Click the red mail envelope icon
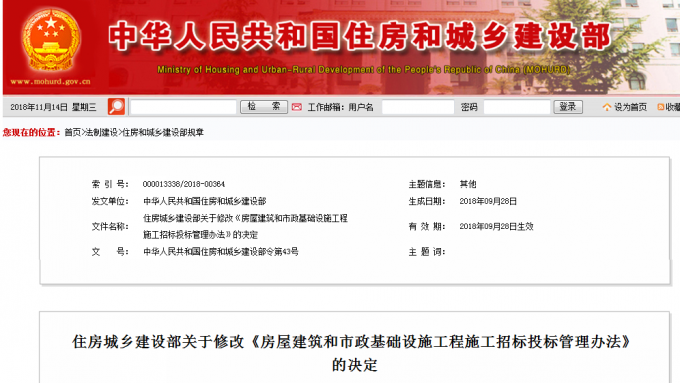 pyautogui.click(x=297, y=107)
